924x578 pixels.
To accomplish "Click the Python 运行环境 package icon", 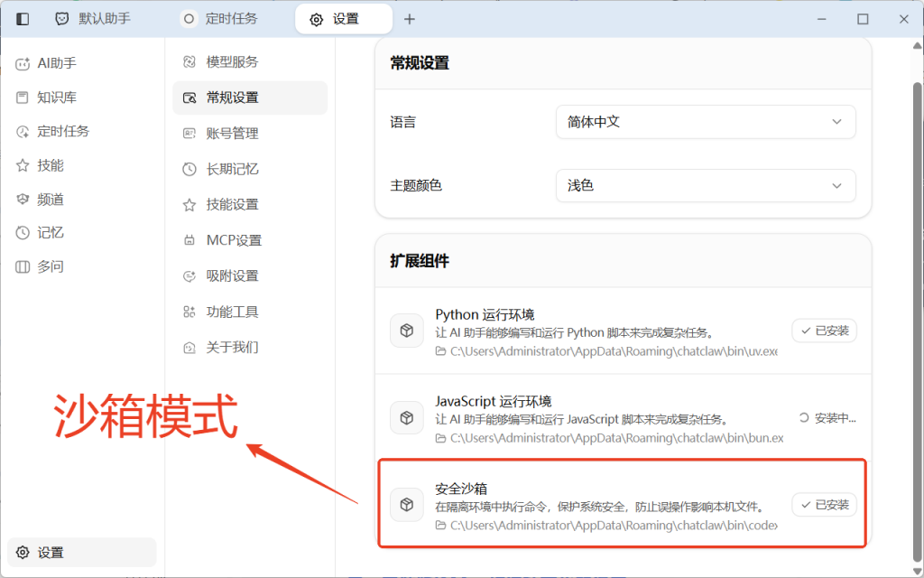I will (x=406, y=331).
